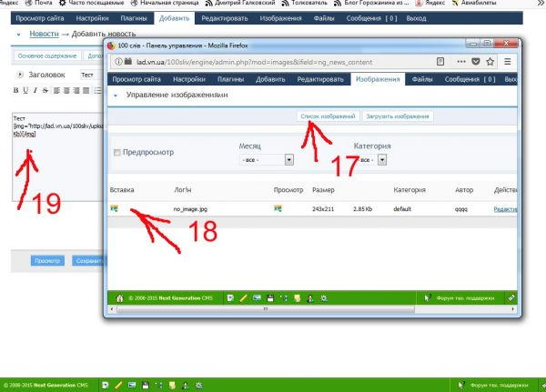Click the Яндекс bookmark with the red icon
This screenshot has width=546, height=392.
point(430,3)
